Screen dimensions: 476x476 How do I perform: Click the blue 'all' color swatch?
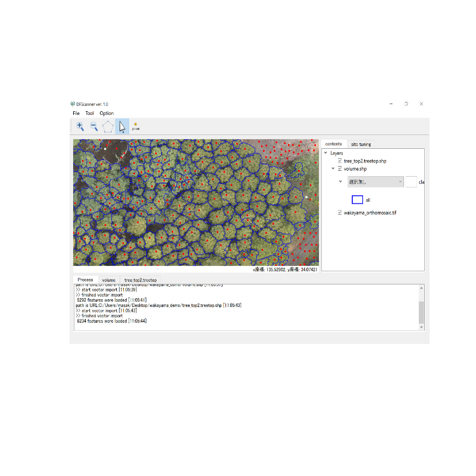[358, 199]
